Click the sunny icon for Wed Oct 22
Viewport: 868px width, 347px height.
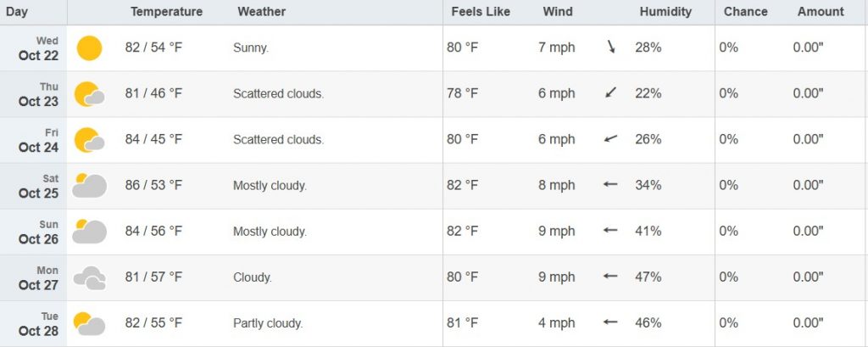pos(89,48)
